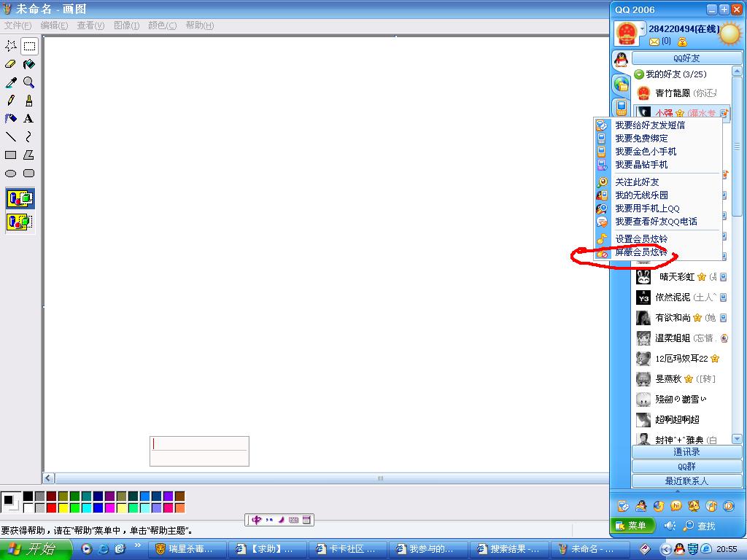Open the 帮助(H) menu

point(200,26)
